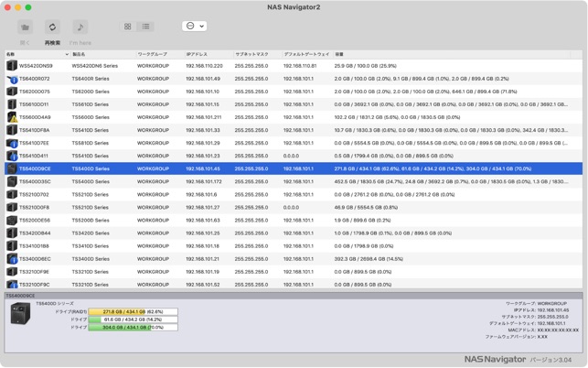
Task: Click the TS5200DE56 device icon
Action: click(x=12, y=221)
